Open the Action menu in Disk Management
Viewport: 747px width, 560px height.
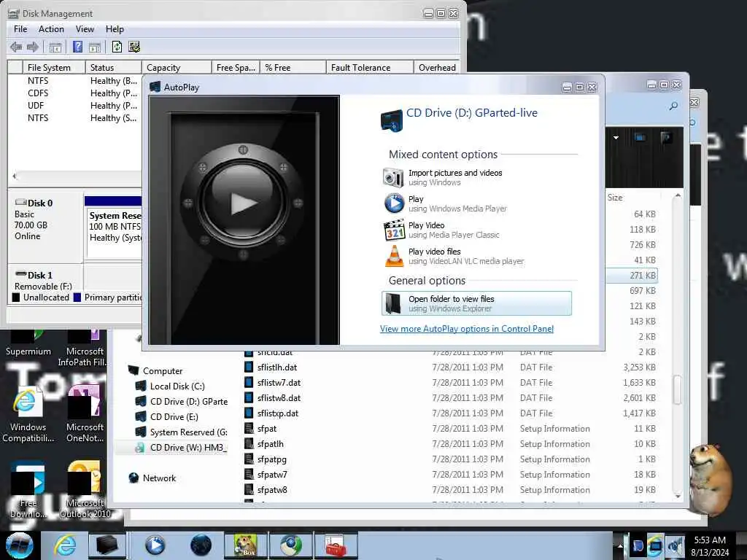point(51,29)
